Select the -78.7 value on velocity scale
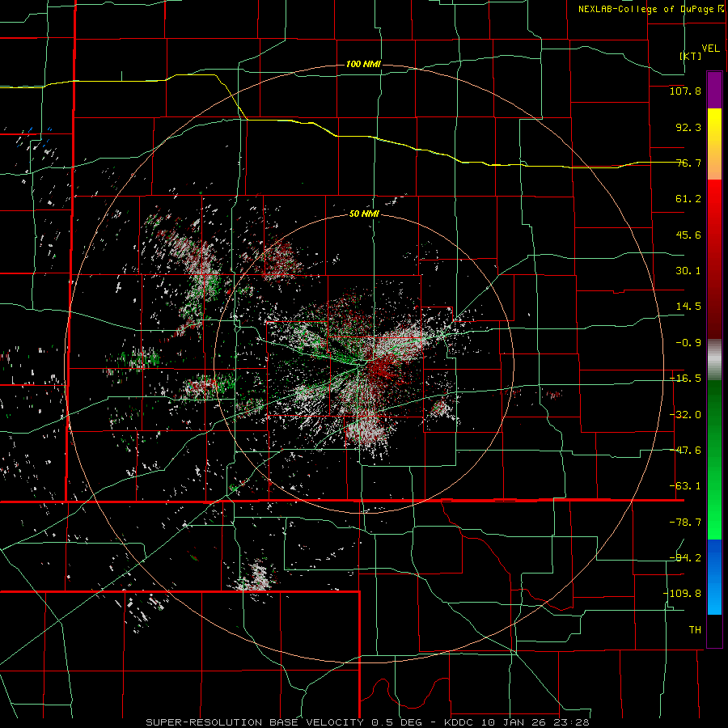 tap(685, 523)
